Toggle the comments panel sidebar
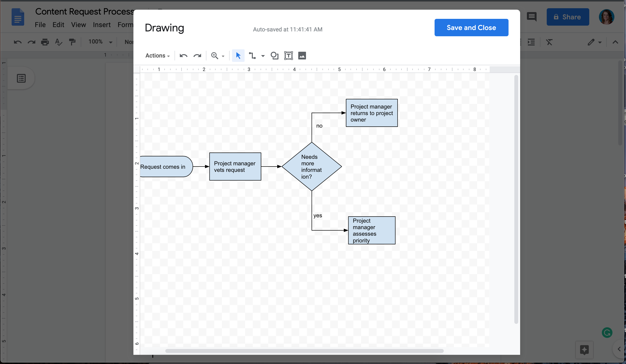The image size is (626, 364). pyautogui.click(x=532, y=17)
